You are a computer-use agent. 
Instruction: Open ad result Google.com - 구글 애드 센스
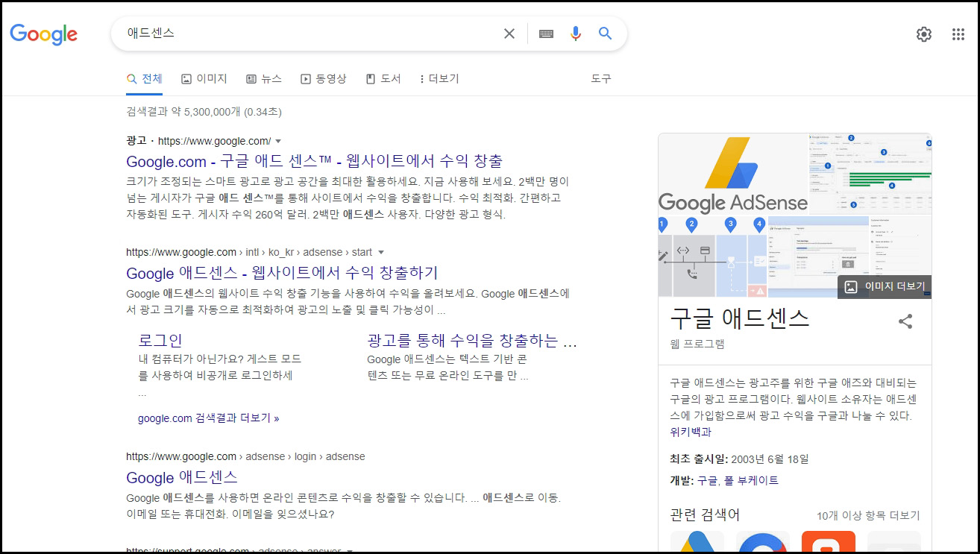(x=314, y=161)
